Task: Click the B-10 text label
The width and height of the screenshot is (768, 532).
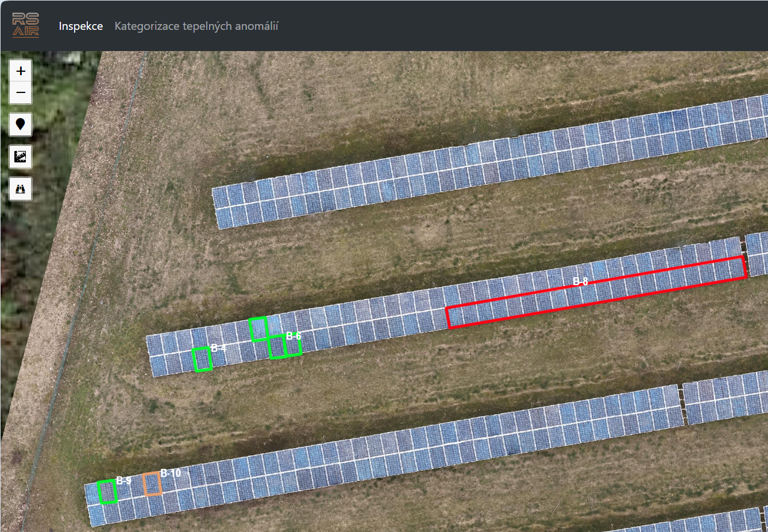Action: (171, 473)
